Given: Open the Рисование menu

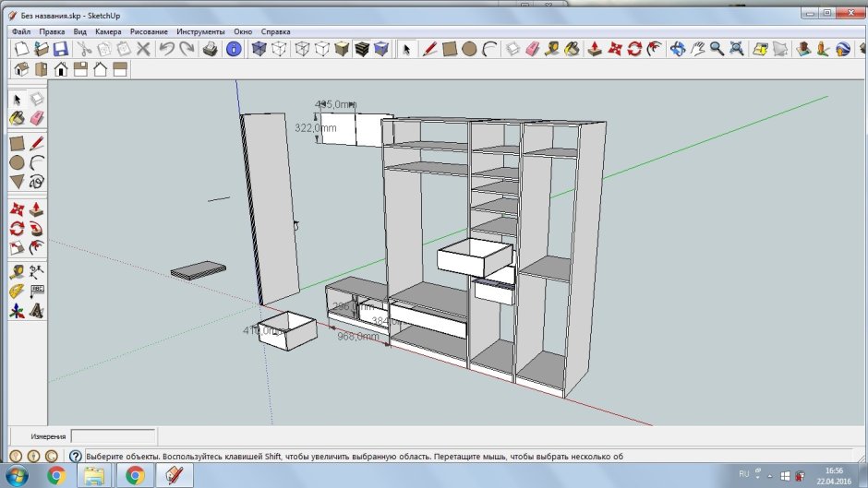Looking at the screenshot, I should 149,31.
